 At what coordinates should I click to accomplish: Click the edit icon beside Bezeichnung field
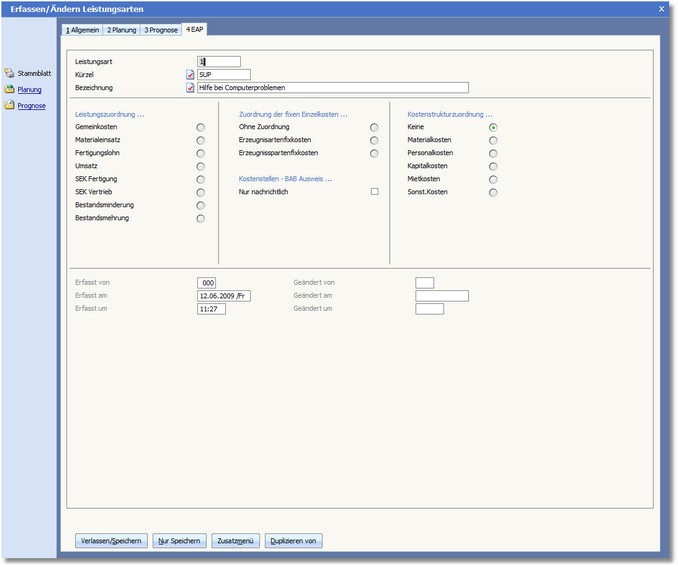(x=190, y=87)
